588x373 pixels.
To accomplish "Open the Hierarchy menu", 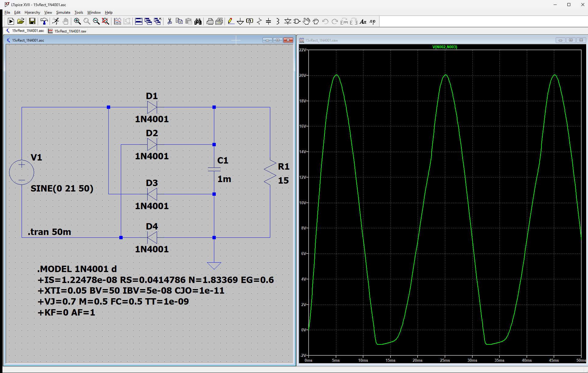I will pyautogui.click(x=32, y=12).
